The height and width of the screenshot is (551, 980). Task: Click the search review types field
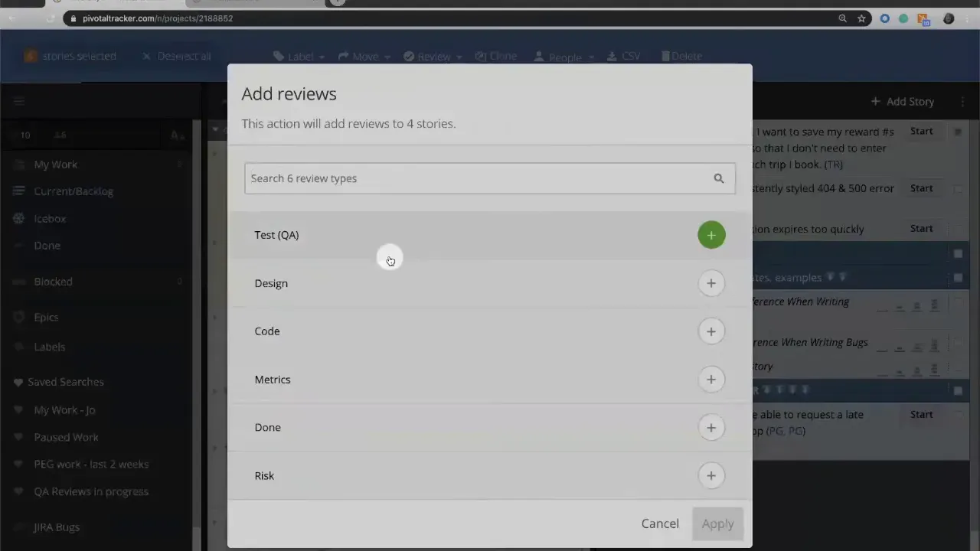tap(475, 178)
